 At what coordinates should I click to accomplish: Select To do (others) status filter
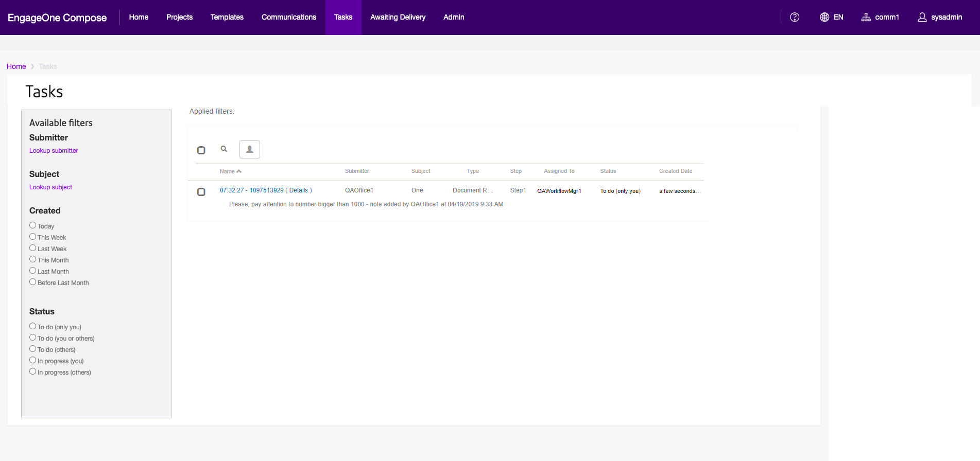point(33,349)
